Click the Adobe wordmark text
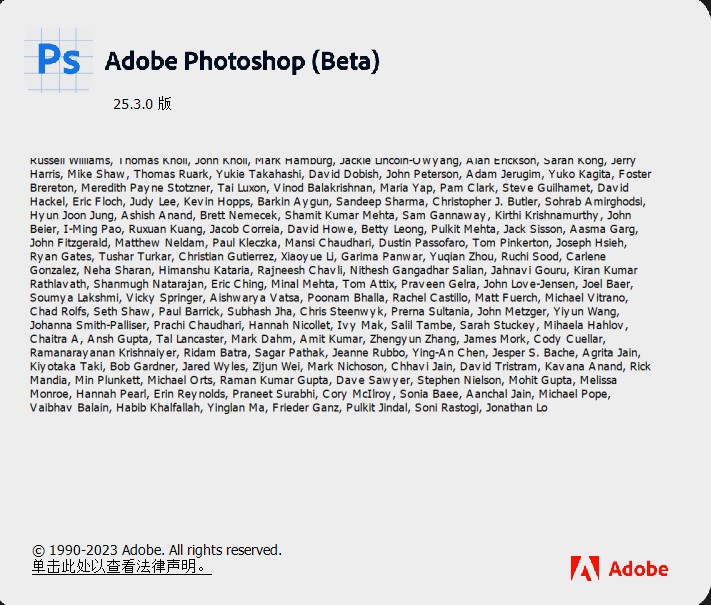 (638, 568)
